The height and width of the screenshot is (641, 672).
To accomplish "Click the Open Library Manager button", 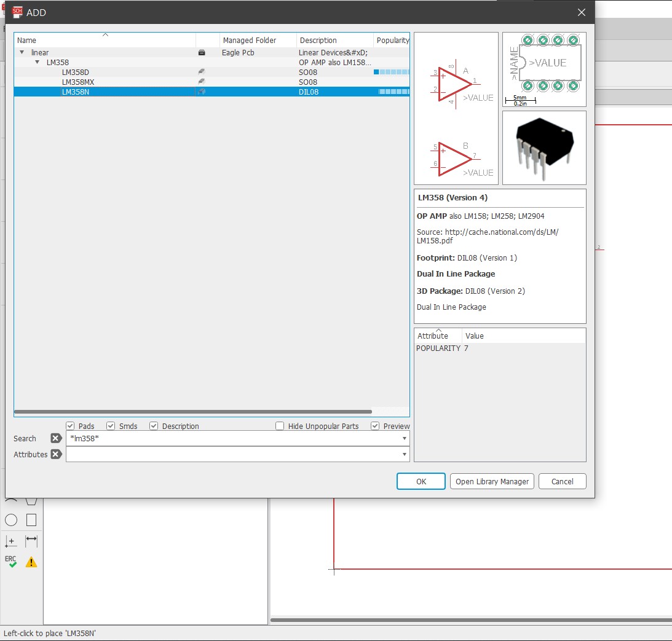I will coord(492,481).
